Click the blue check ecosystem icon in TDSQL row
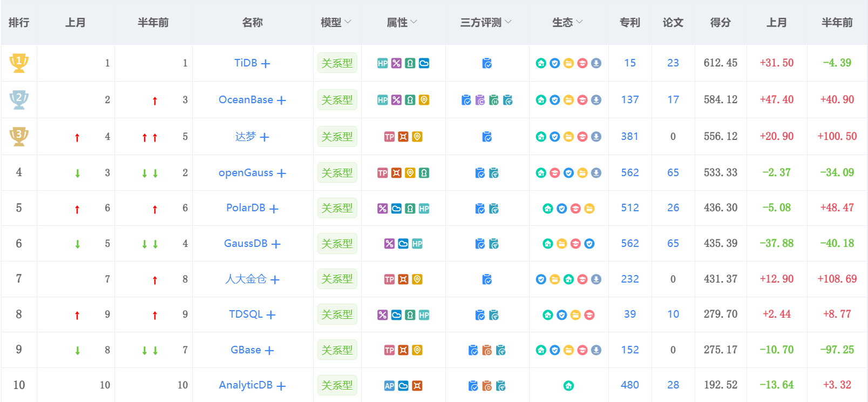The image size is (868, 402). coord(561,315)
